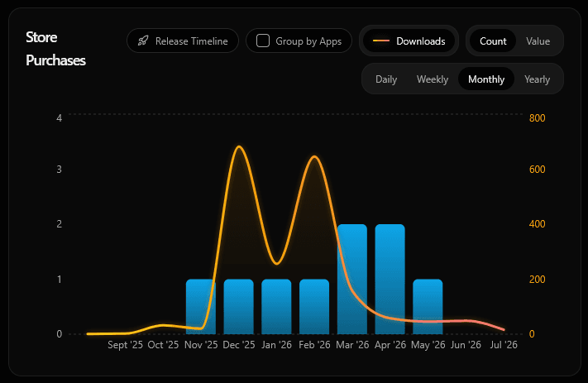Viewport: 588px width, 383px height.
Task: Click the Oct '25 axis label
Action: click(x=163, y=345)
